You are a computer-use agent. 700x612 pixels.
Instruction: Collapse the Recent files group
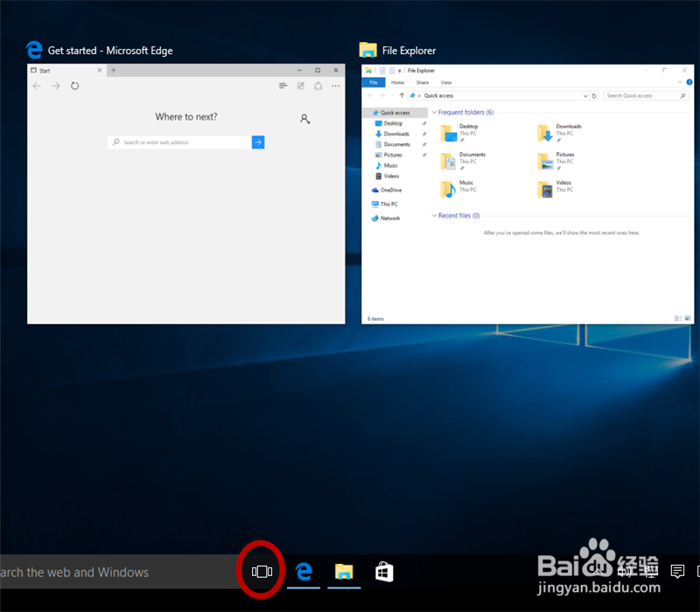coord(434,215)
